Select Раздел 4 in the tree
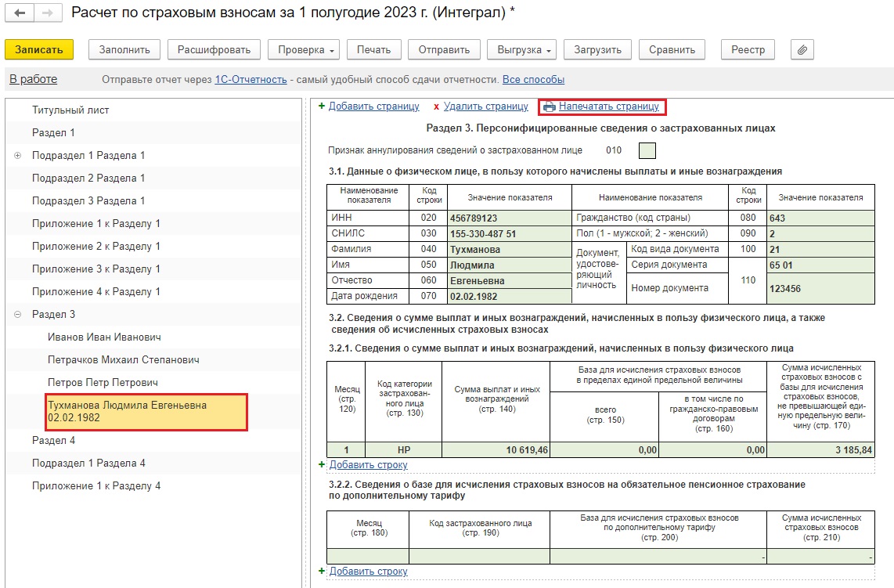Viewport: 894px width, 588px height. click(53, 440)
